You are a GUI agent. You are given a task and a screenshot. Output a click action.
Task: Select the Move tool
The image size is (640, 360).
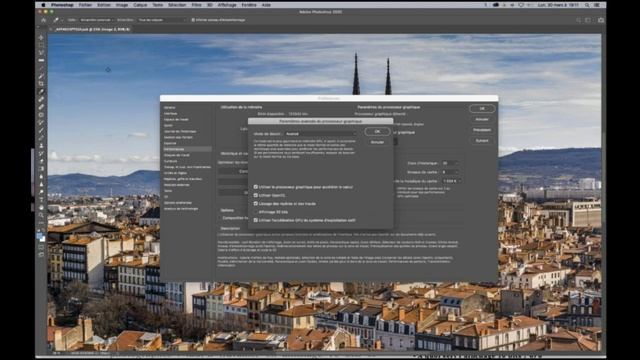[x=41, y=38]
